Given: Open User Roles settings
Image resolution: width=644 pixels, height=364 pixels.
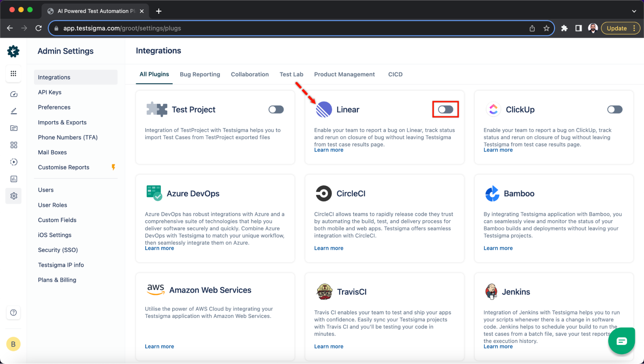Looking at the screenshot, I should click(53, 205).
